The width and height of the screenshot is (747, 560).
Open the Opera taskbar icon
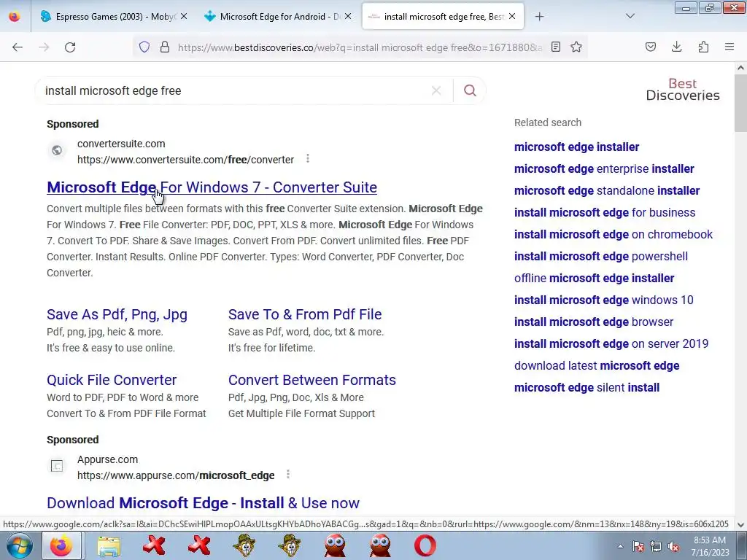pyautogui.click(x=425, y=545)
